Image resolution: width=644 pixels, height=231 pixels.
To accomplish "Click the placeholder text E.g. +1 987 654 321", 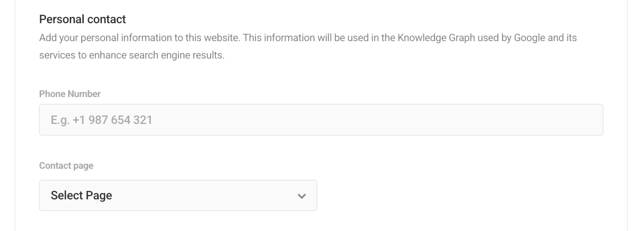I will tap(101, 120).
